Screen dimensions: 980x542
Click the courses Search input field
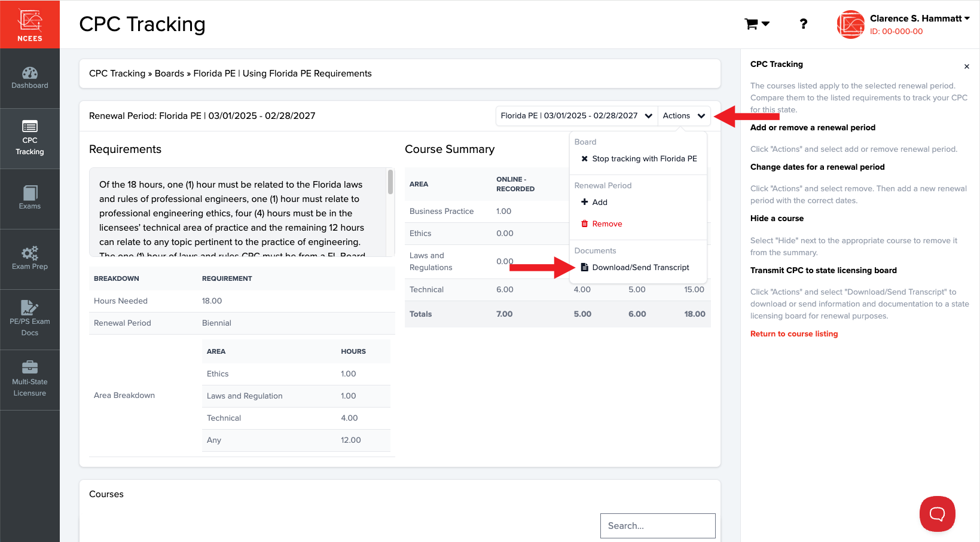click(x=658, y=526)
